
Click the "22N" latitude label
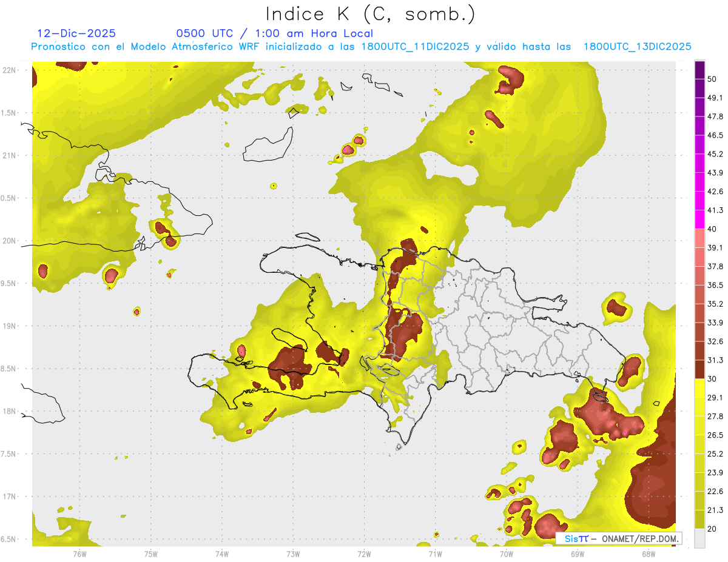pyautogui.click(x=10, y=70)
